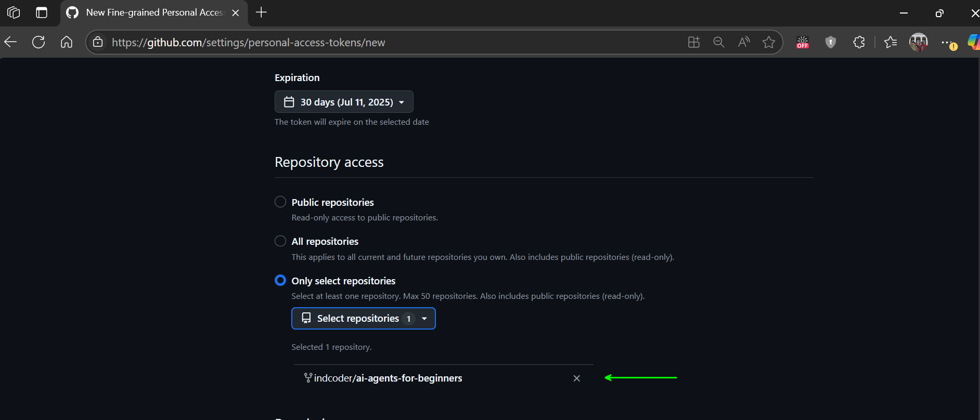Select the All repositories radio option
The height and width of the screenshot is (420, 980).
point(280,241)
